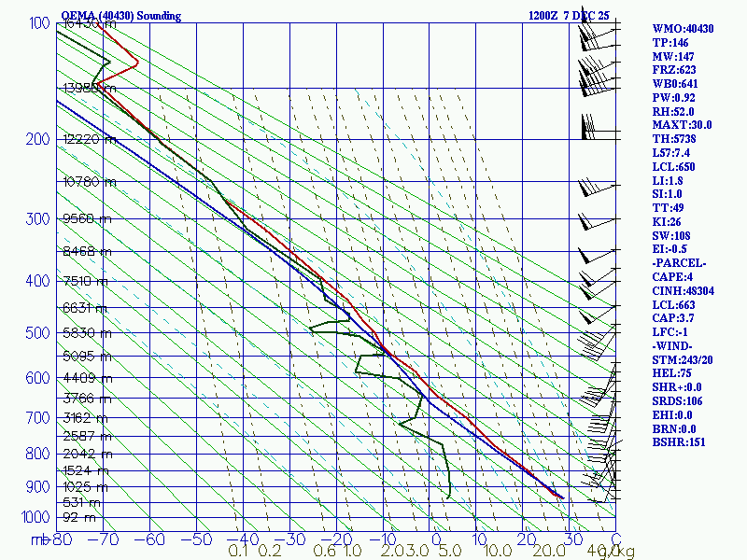Click the 'CAPE:4' value

pyautogui.click(x=672, y=276)
